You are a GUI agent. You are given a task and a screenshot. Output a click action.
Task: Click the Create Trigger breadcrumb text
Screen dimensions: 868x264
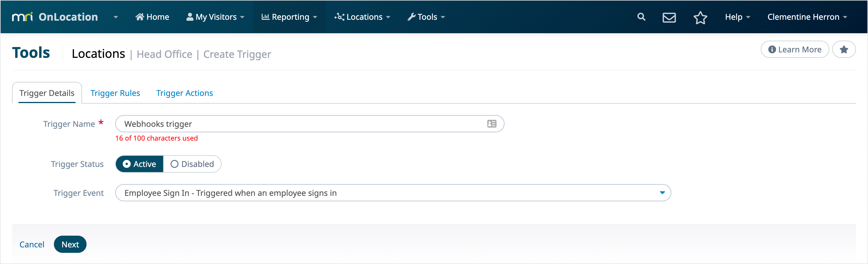[237, 54]
